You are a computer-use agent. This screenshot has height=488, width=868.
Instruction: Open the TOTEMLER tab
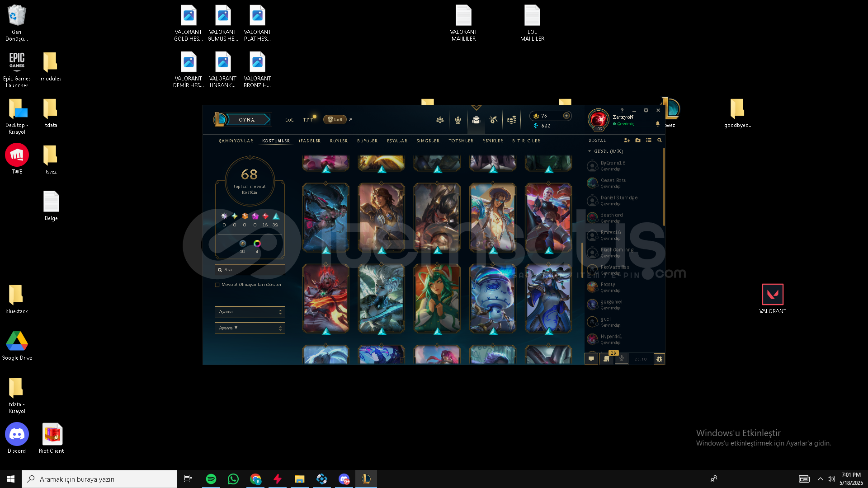coord(461,141)
